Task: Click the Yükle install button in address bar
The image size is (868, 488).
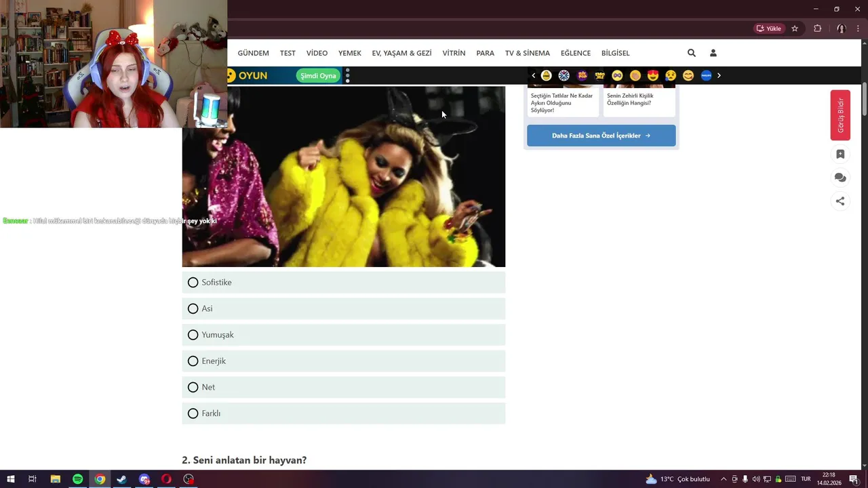Action: pyautogui.click(x=768, y=28)
